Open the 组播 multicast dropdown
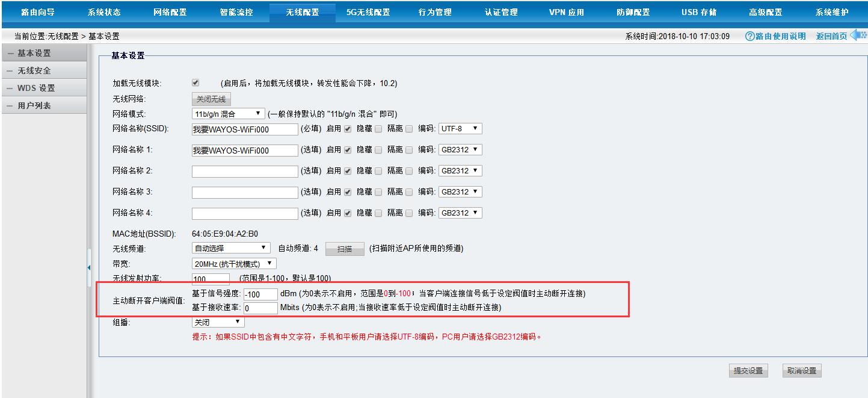 point(217,322)
